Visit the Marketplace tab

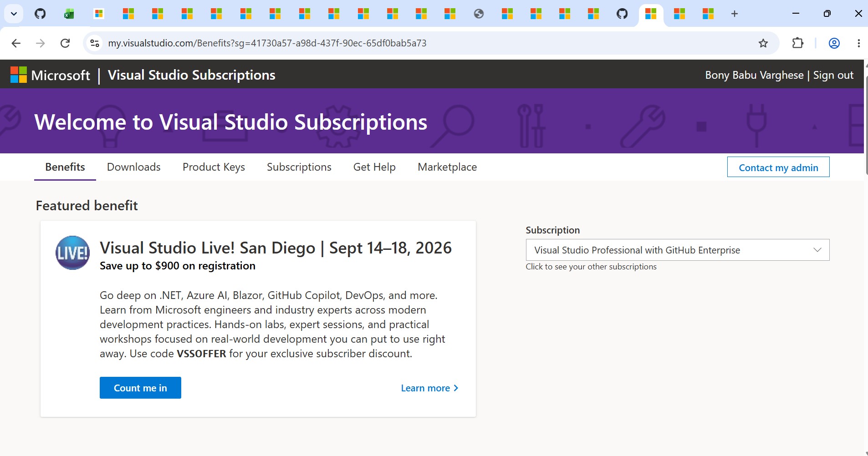[447, 167]
